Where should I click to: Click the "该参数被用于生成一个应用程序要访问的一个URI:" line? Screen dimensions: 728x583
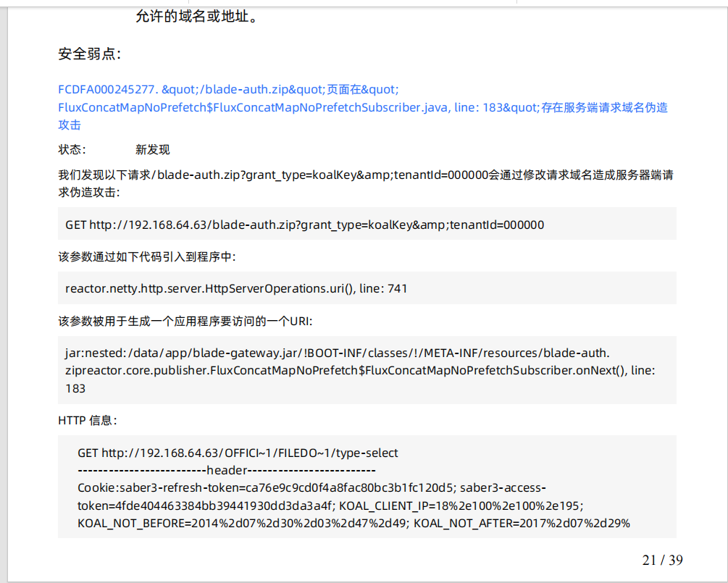coord(185,321)
